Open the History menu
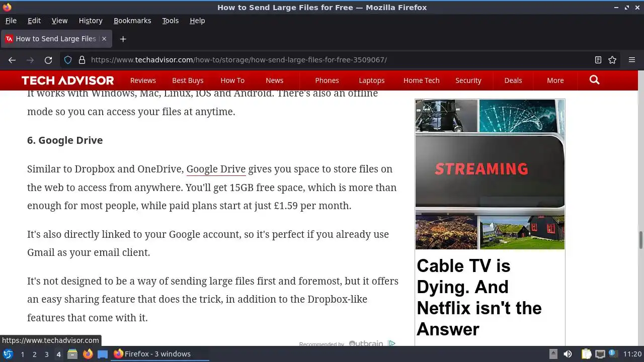 (91, 21)
